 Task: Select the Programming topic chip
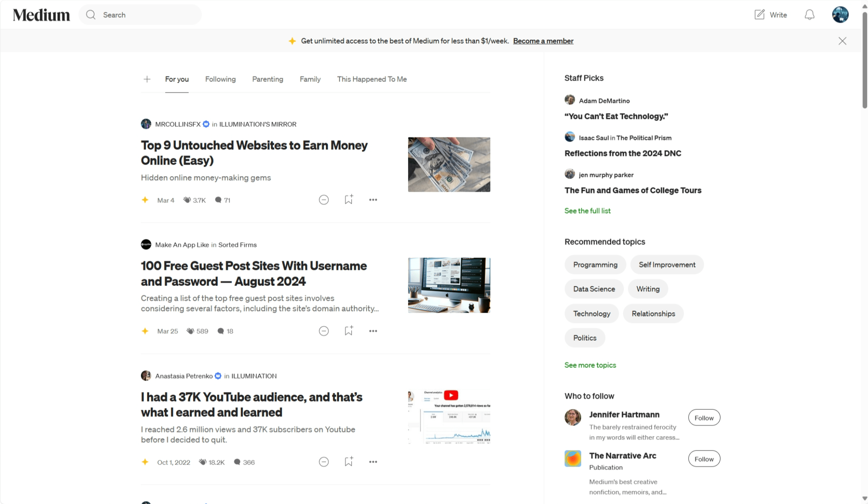(x=595, y=264)
